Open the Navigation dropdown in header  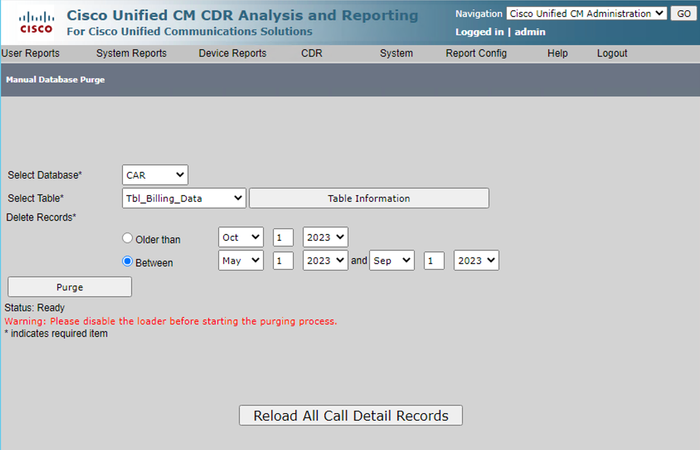coord(586,13)
